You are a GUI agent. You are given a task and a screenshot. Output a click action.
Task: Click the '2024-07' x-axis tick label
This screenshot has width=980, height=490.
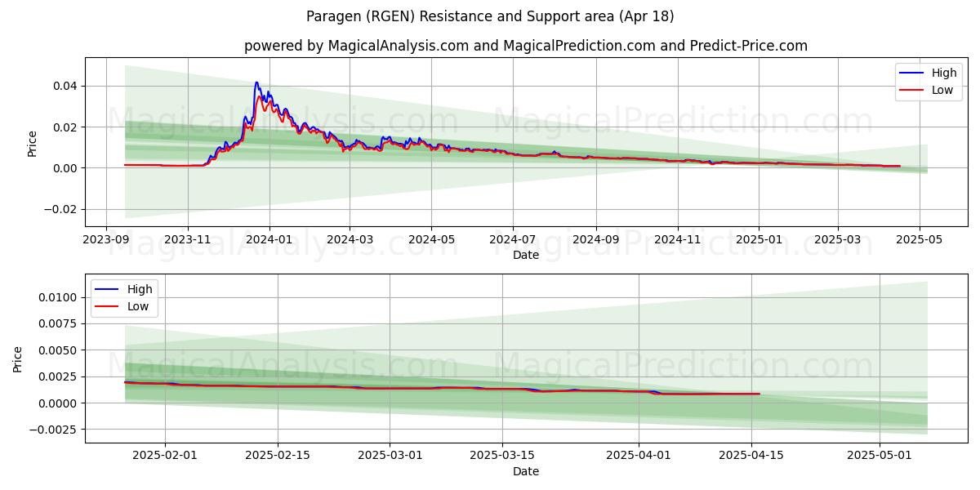click(512, 239)
